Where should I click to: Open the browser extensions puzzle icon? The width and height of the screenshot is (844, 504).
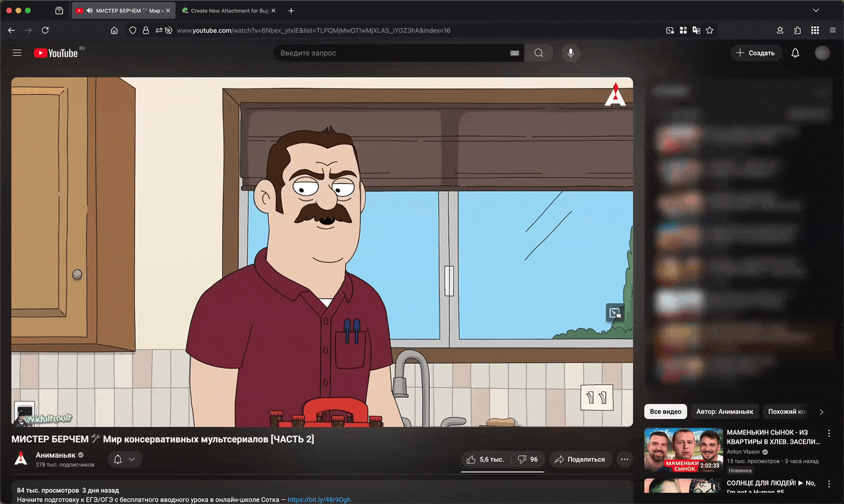[797, 30]
